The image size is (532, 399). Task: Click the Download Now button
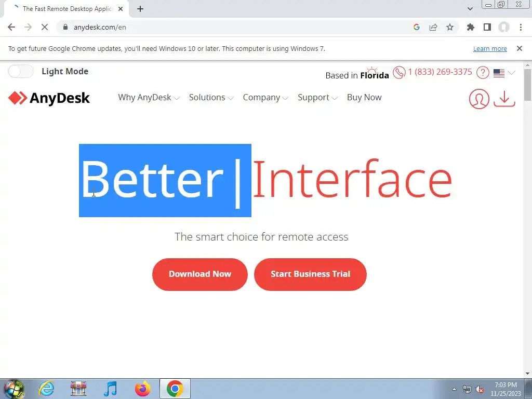200,274
